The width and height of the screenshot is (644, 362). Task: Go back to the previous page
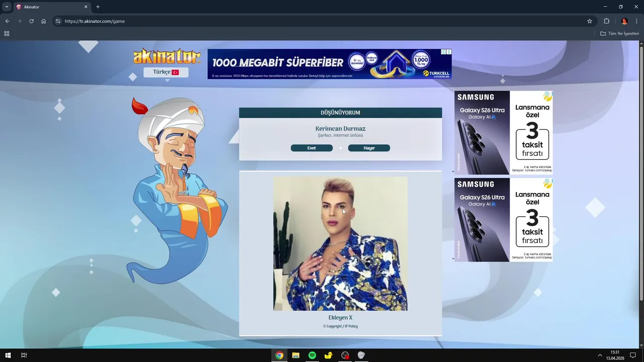tap(7, 21)
